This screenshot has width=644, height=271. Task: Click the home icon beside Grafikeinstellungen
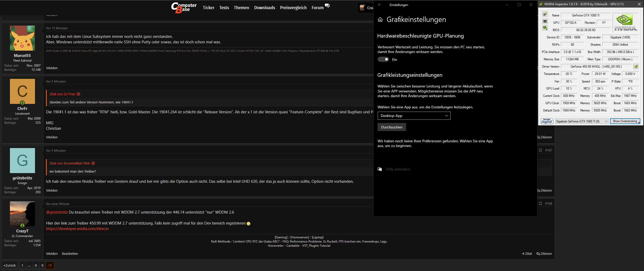point(380,20)
